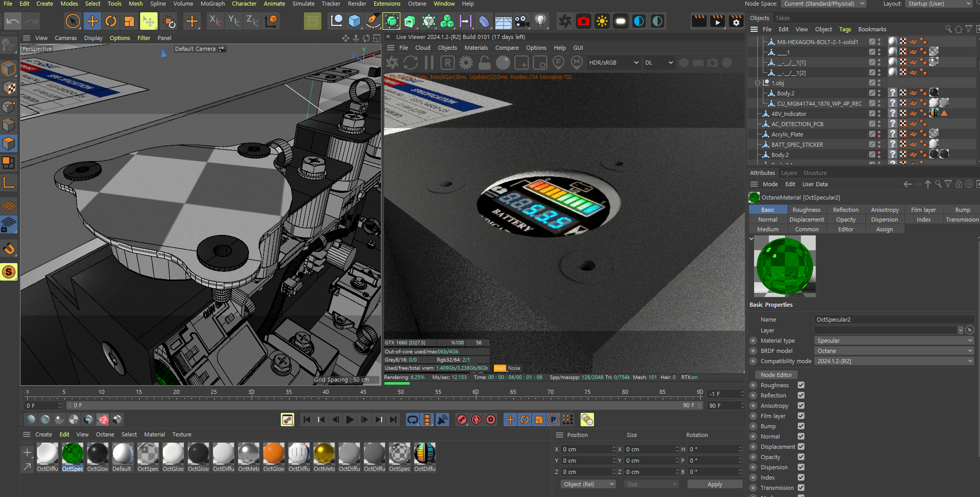
Task: Toggle enable checkmark for Acrylic_Plate object
Action: click(x=872, y=134)
